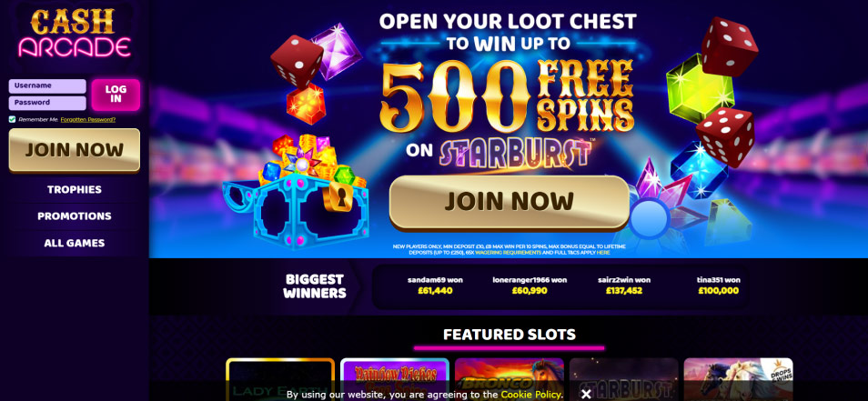Click the banner JOIN NOW button
This screenshot has width=868, height=401.
[x=510, y=203]
